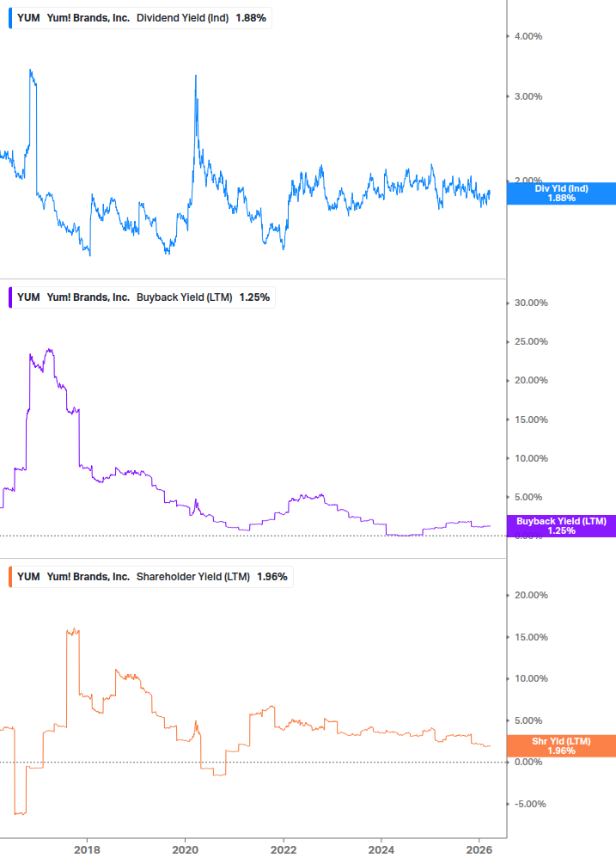The image size is (616, 864).
Task: Click the purple Buyback Yield legend color bar
Action: [10, 297]
